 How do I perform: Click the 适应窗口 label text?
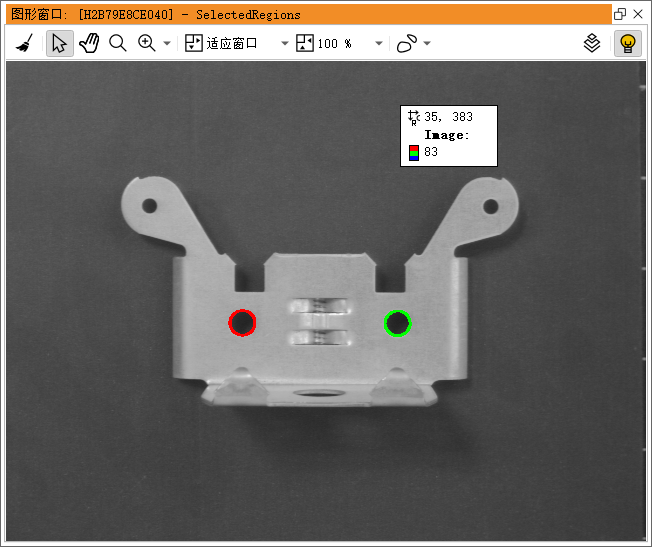click(x=232, y=43)
